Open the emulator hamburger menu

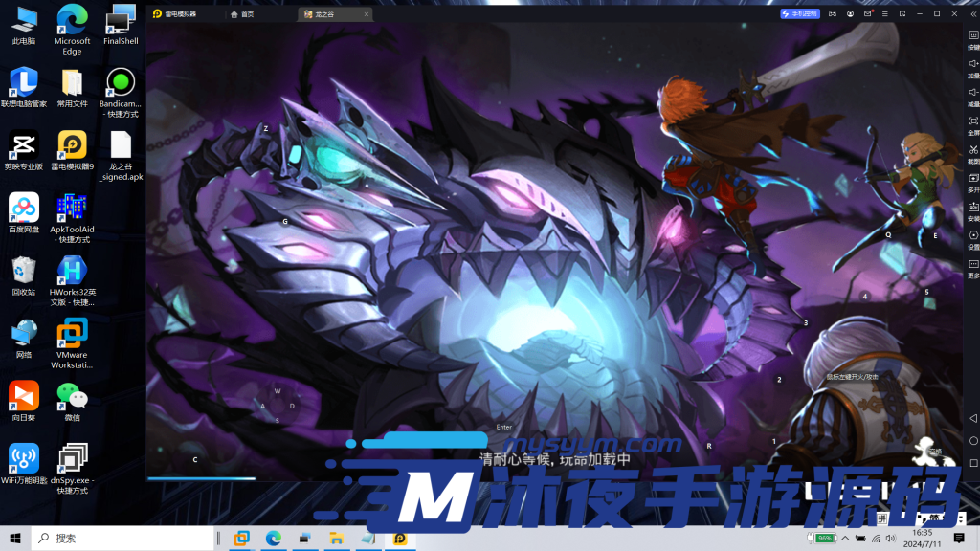point(884,14)
